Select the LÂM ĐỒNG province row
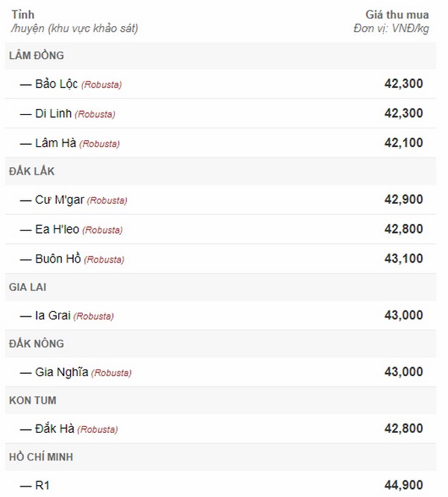This screenshot has width=448, height=497. pos(220,56)
